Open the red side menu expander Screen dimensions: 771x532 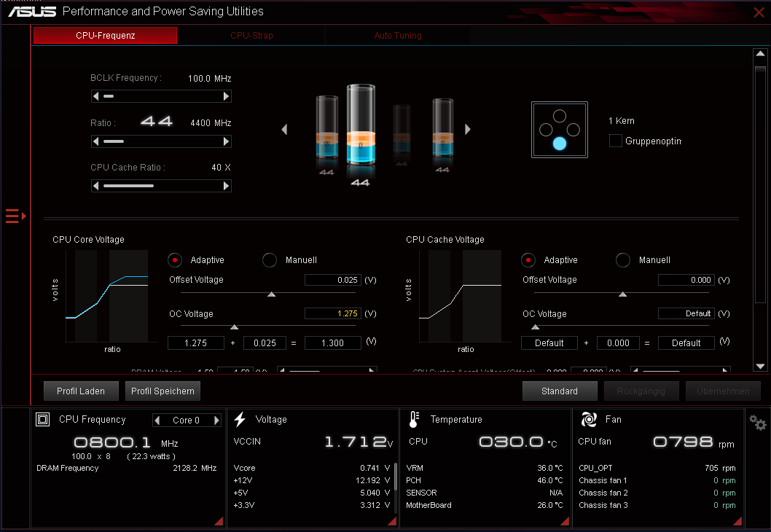(x=15, y=216)
